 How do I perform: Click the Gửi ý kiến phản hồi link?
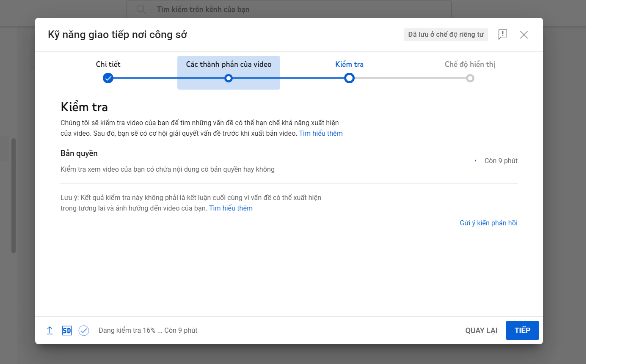pyautogui.click(x=488, y=223)
